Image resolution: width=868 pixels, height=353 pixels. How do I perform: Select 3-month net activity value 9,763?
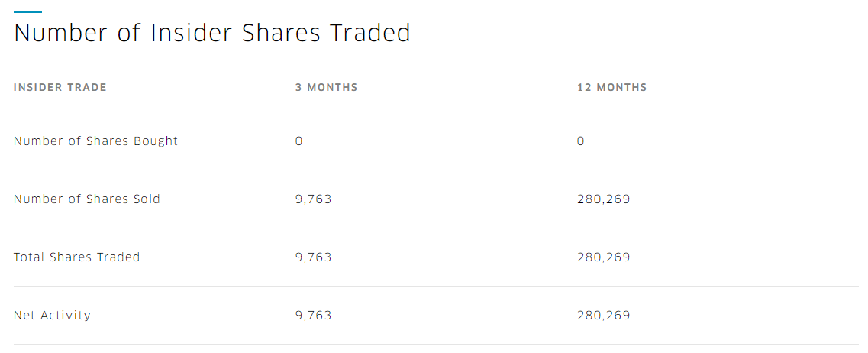point(313,316)
